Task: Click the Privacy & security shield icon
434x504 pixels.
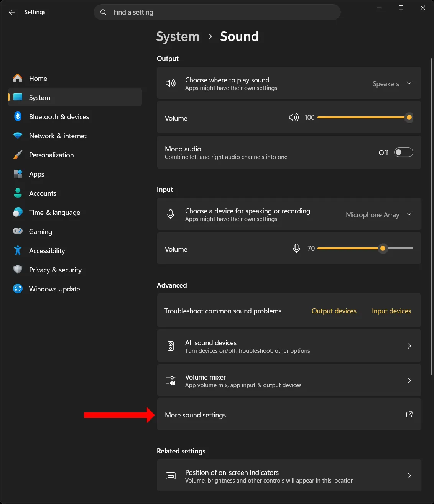Action: click(18, 270)
